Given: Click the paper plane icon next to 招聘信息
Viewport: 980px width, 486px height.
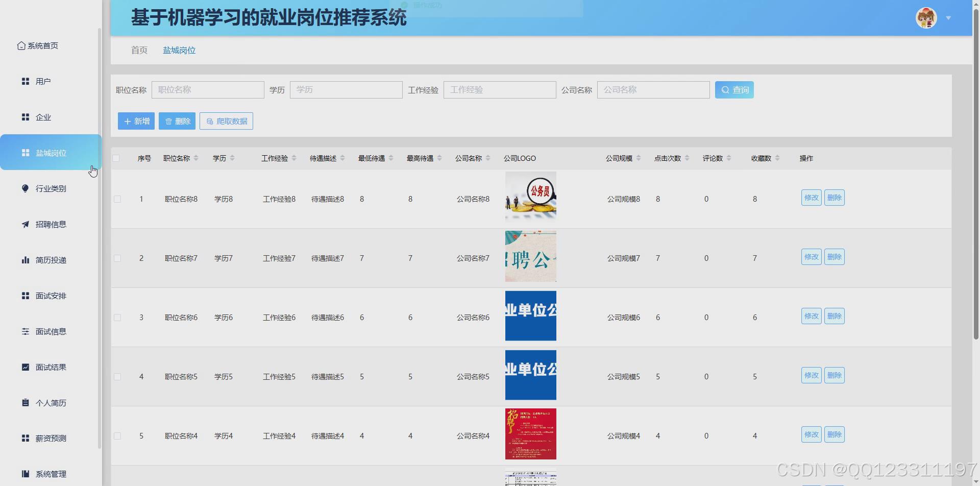Looking at the screenshot, I should [x=26, y=224].
